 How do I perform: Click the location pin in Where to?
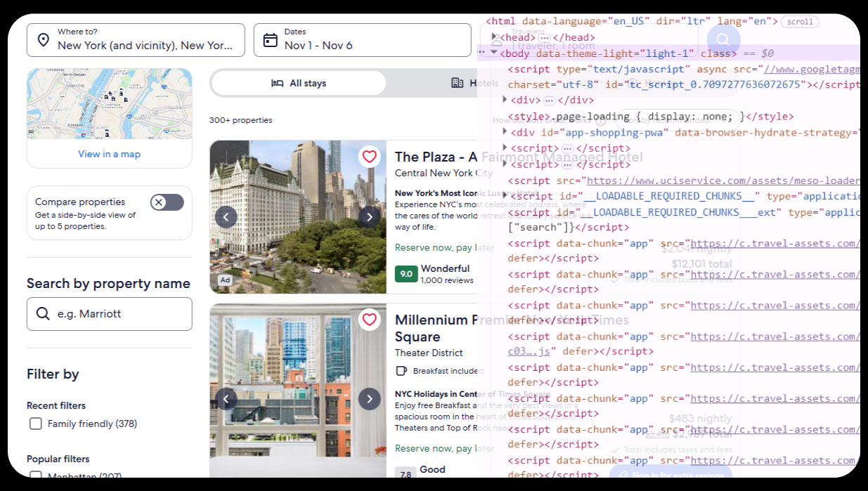pos(43,40)
